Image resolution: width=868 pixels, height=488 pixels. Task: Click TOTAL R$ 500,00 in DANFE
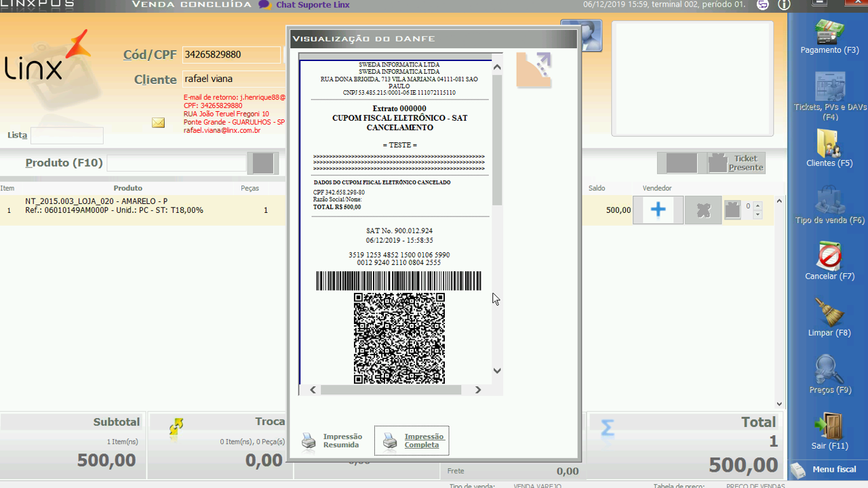[337, 207]
